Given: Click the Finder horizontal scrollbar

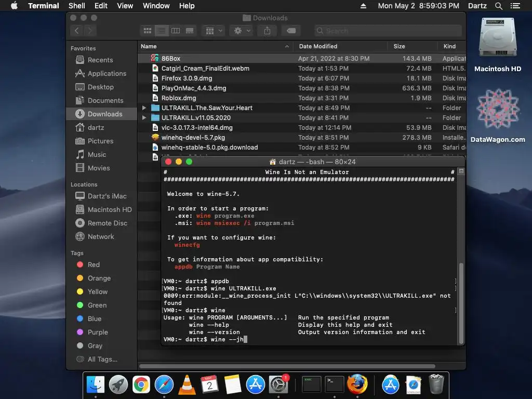Looking at the screenshot, I should (287, 366).
